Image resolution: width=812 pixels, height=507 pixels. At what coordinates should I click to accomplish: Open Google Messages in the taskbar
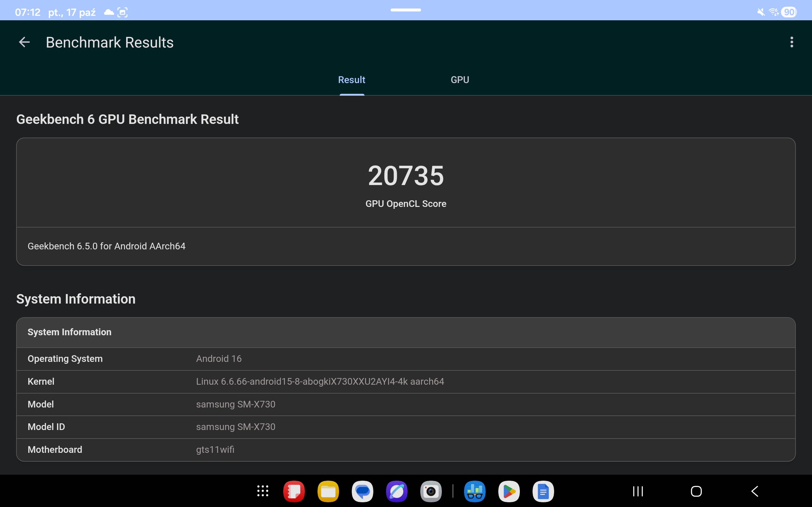click(362, 491)
